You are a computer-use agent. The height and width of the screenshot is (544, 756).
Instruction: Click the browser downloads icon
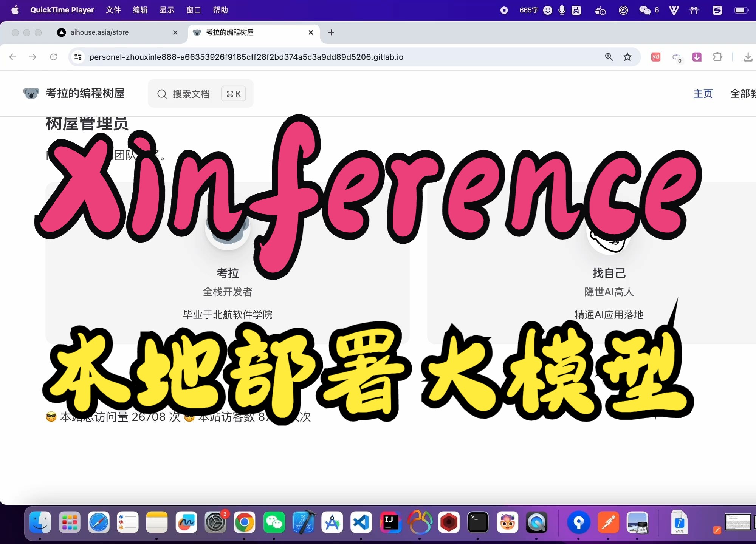point(747,57)
